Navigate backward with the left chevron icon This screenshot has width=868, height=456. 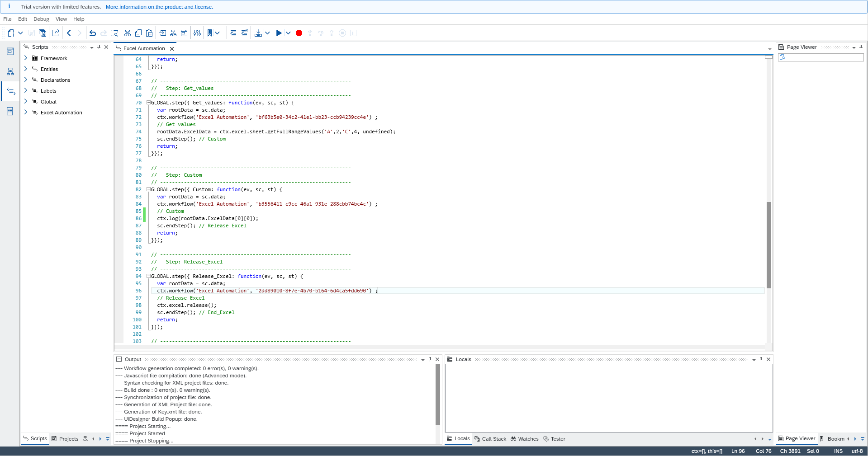pos(69,33)
